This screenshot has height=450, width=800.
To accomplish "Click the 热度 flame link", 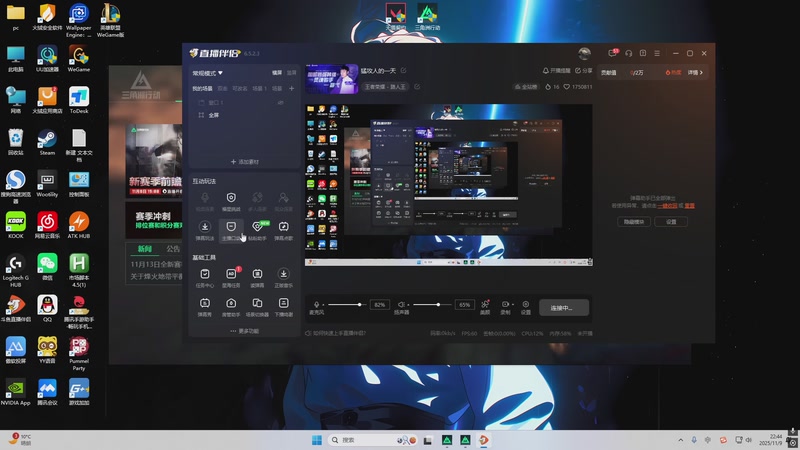I will pyautogui.click(x=673, y=72).
